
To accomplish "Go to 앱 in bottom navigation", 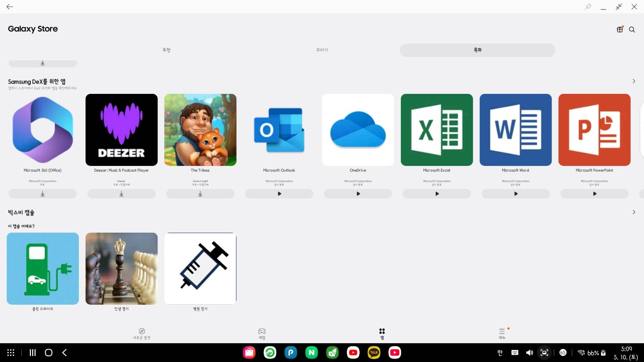I will [x=382, y=334].
